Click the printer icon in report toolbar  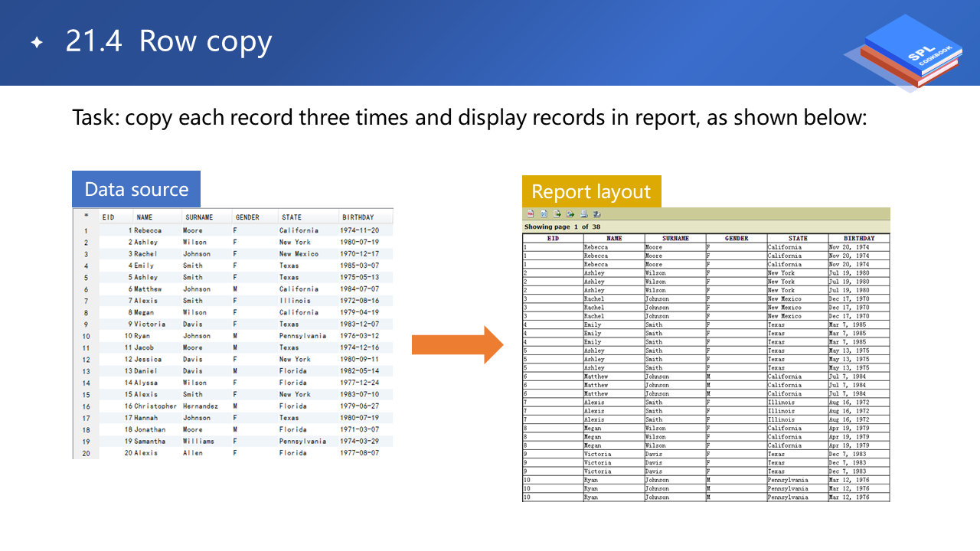click(583, 214)
